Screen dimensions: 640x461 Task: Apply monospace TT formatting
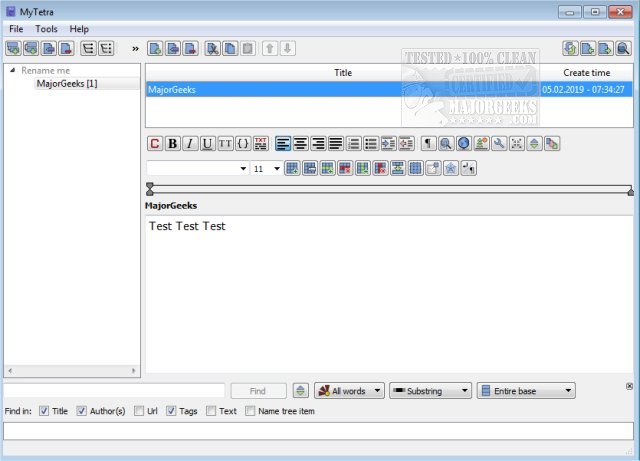[225, 143]
